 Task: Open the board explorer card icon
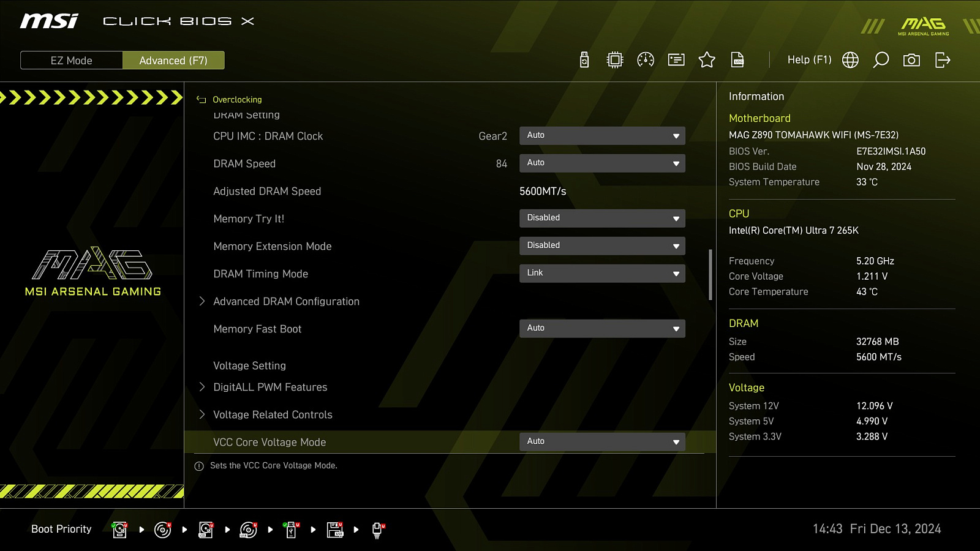tap(676, 60)
